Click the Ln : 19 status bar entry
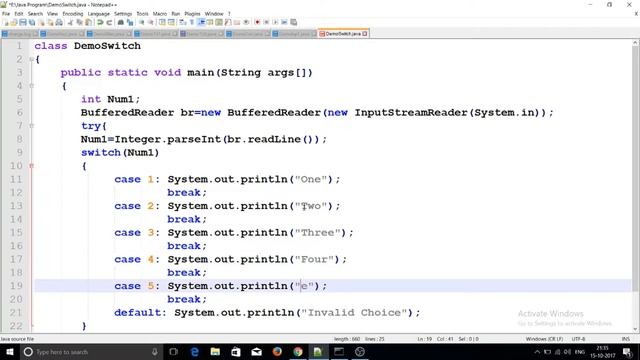 click(424, 339)
